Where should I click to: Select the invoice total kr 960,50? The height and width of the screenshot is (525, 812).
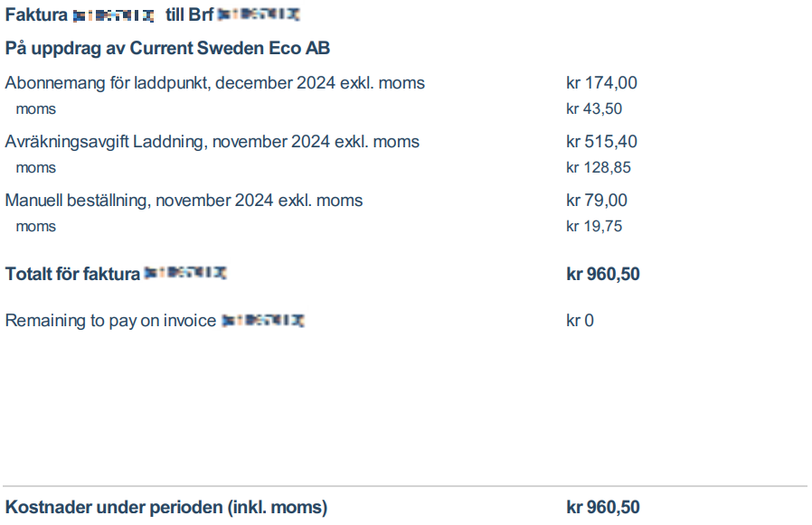(x=603, y=274)
